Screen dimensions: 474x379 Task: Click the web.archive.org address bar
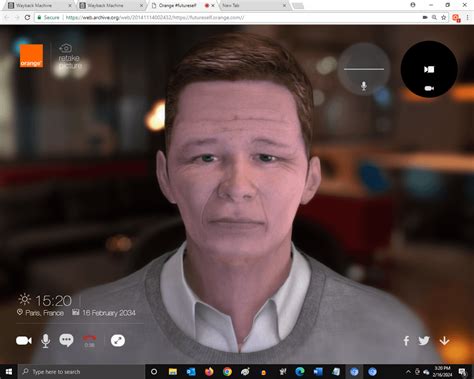click(x=227, y=17)
